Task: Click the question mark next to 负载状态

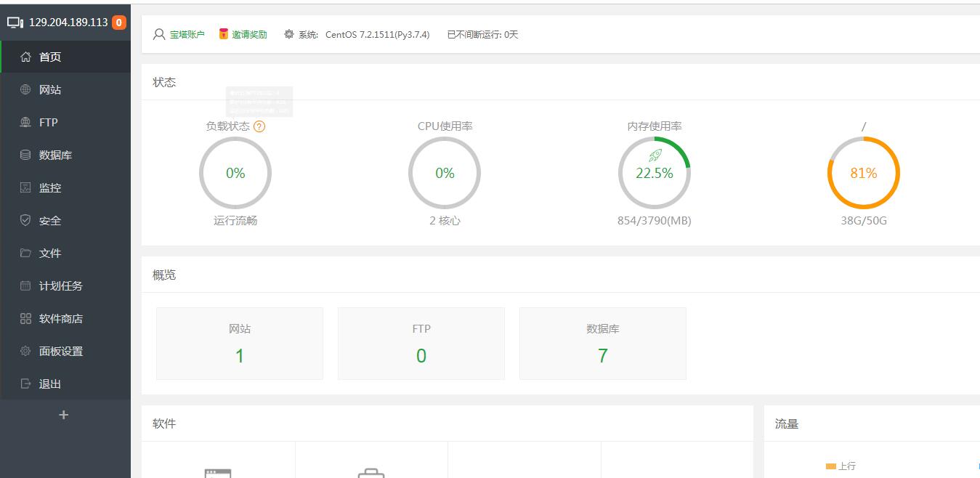Action: point(259,126)
